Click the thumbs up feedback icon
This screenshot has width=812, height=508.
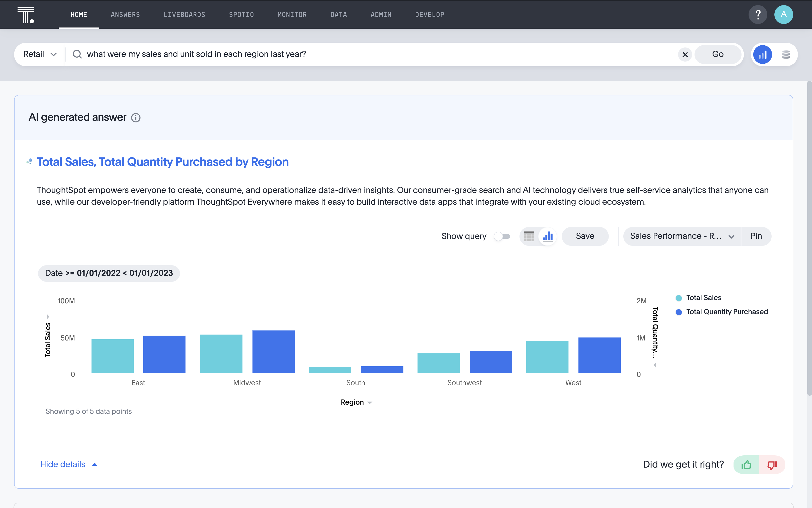[x=746, y=465]
